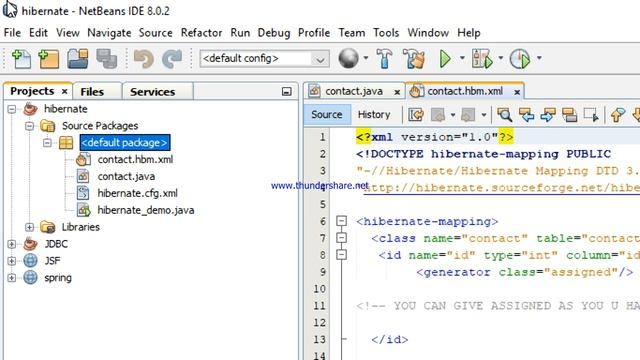Click the Clean and Build icon
Viewport: 640px width, 360px height.
point(413,59)
